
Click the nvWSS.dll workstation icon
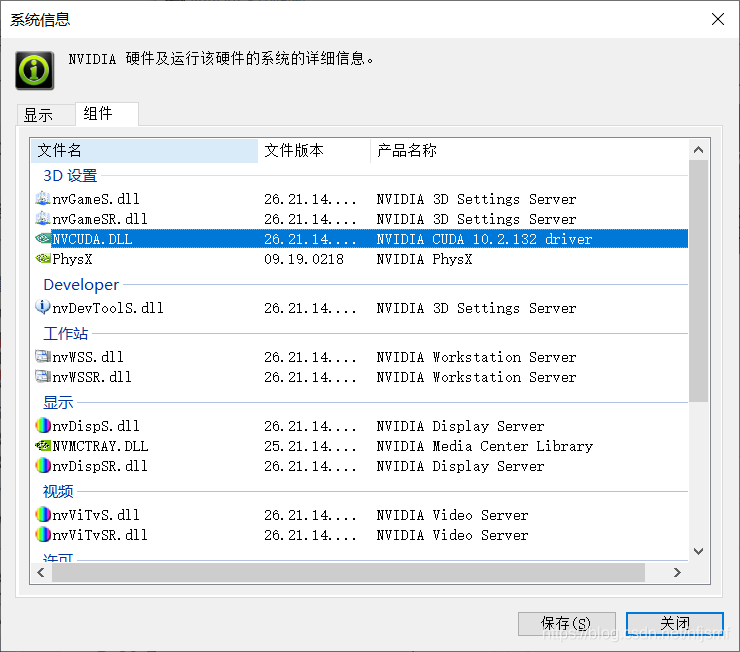point(43,357)
